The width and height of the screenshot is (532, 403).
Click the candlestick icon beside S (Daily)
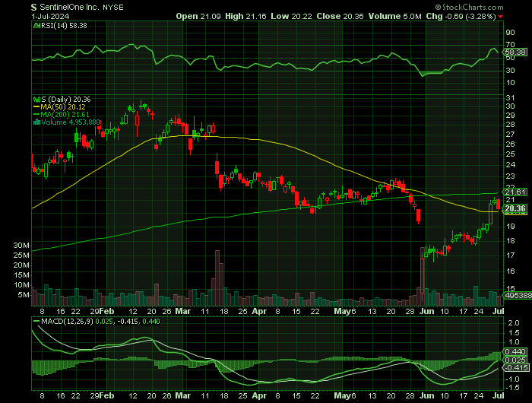coord(36,100)
